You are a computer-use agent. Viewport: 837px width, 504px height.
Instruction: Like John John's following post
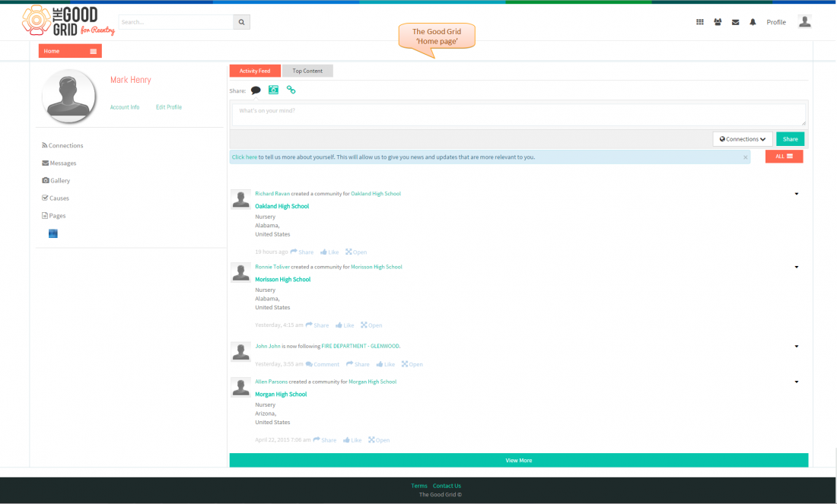pos(386,364)
